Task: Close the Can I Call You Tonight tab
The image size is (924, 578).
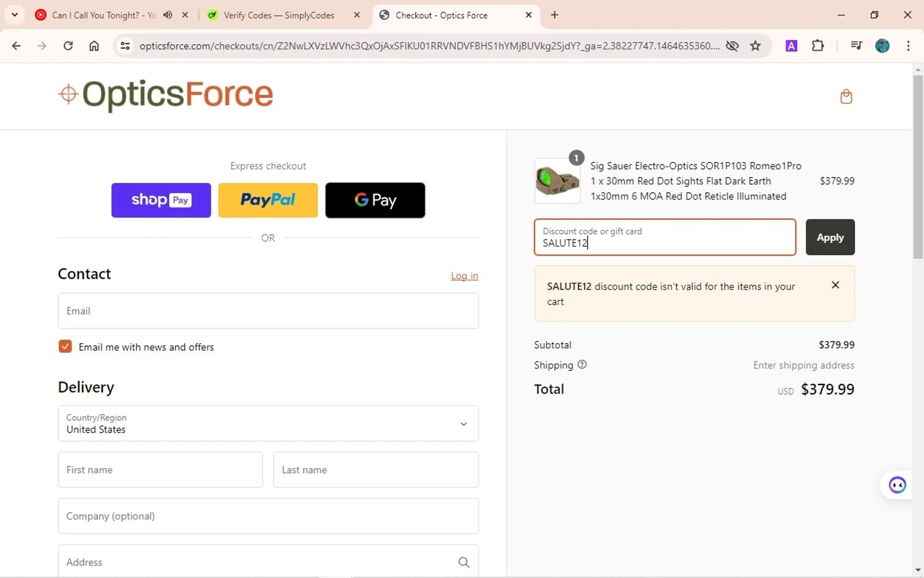Action: pyautogui.click(x=185, y=15)
